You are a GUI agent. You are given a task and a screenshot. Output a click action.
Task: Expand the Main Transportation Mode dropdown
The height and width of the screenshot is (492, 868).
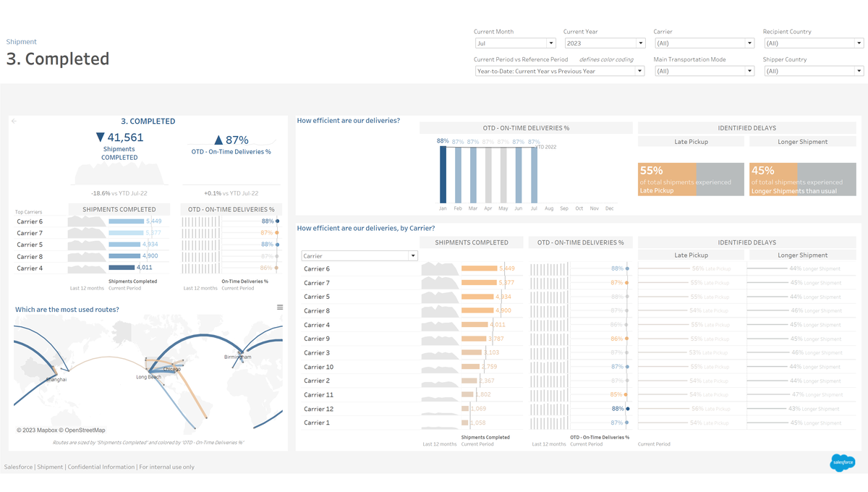pos(704,71)
